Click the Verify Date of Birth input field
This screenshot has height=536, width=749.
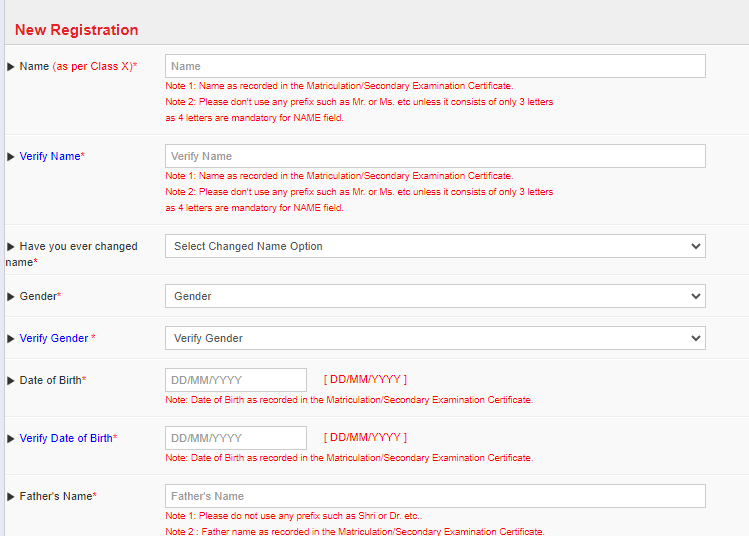point(236,438)
